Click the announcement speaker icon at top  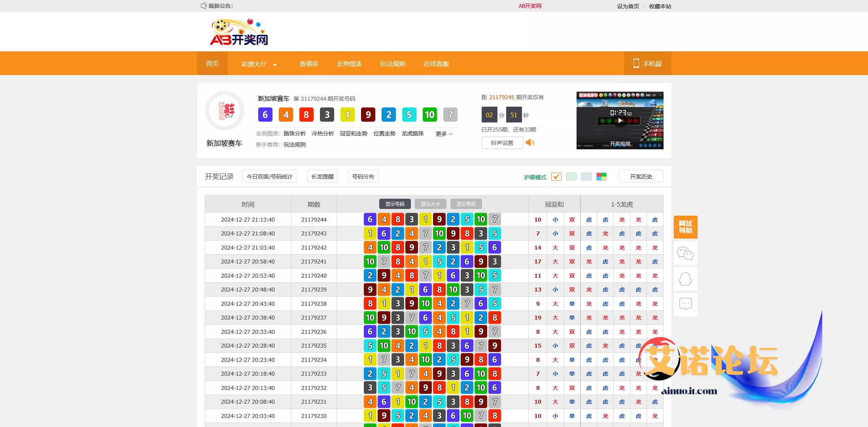coord(203,6)
